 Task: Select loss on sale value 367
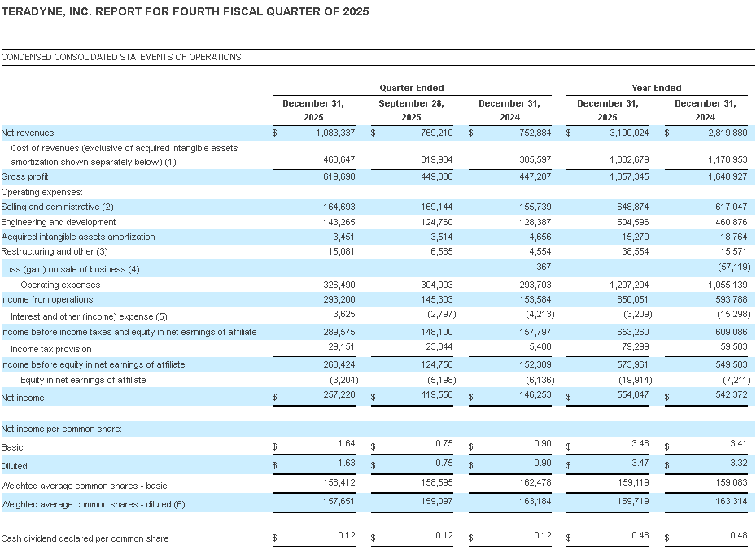(x=544, y=268)
